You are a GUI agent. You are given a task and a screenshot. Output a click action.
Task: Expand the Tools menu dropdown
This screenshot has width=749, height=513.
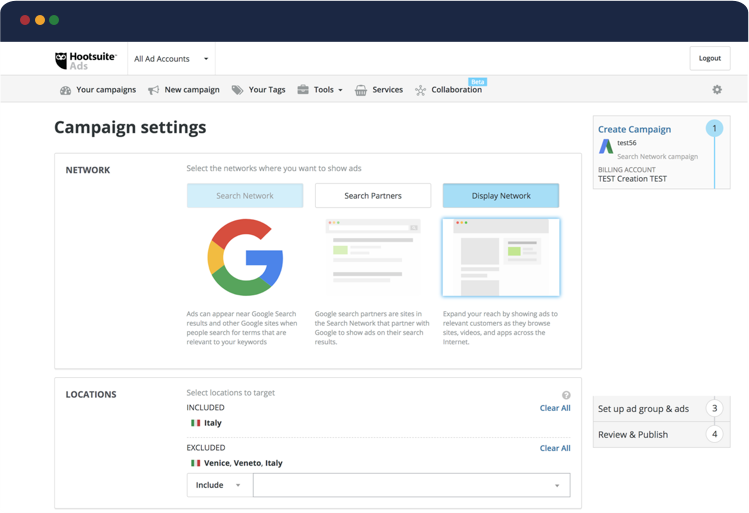tap(320, 90)
